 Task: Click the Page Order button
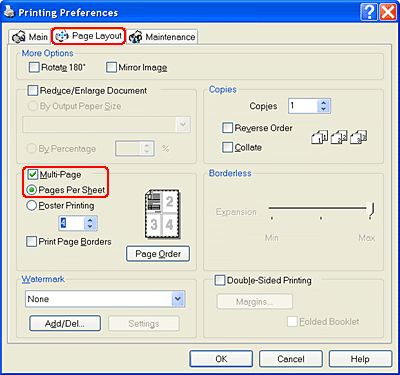click(x=158, y=254)
